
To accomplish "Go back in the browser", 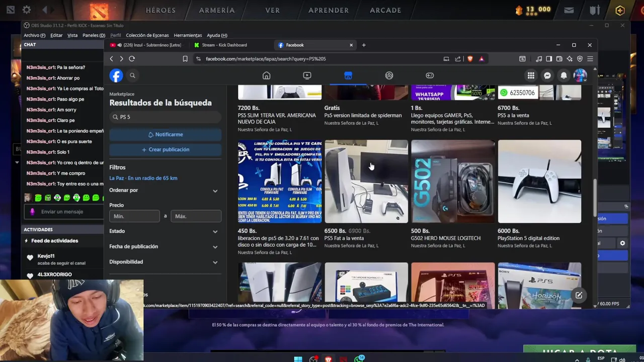I will coord(111,59).
